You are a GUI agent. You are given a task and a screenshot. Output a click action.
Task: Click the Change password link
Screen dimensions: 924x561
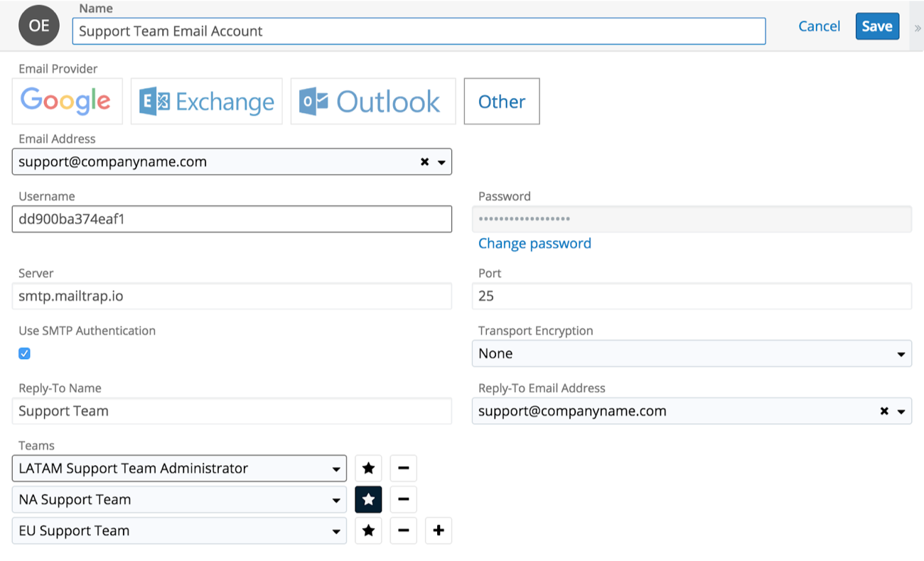tap(534, 243)
